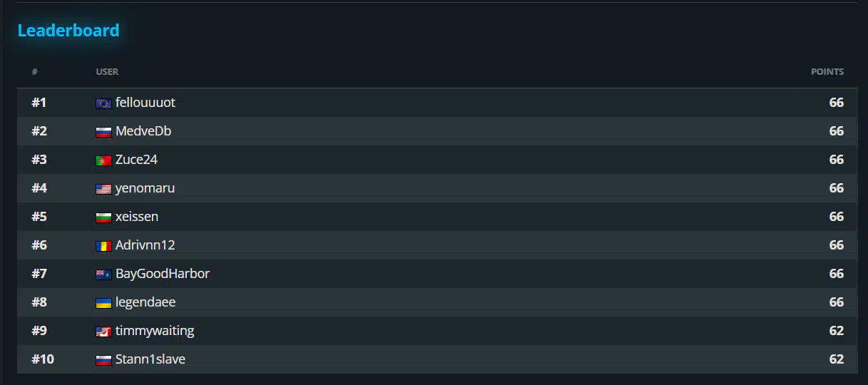Click the USER column header
Screen dimensions: 868x385
(107, 72)
